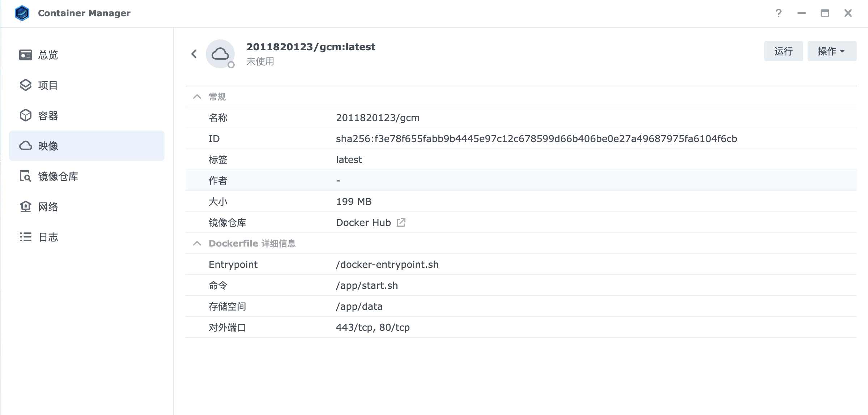Viewport: 868px width, 415px height.
Task: Collapse the 常规 general section
Action: (x=197, y=97)
